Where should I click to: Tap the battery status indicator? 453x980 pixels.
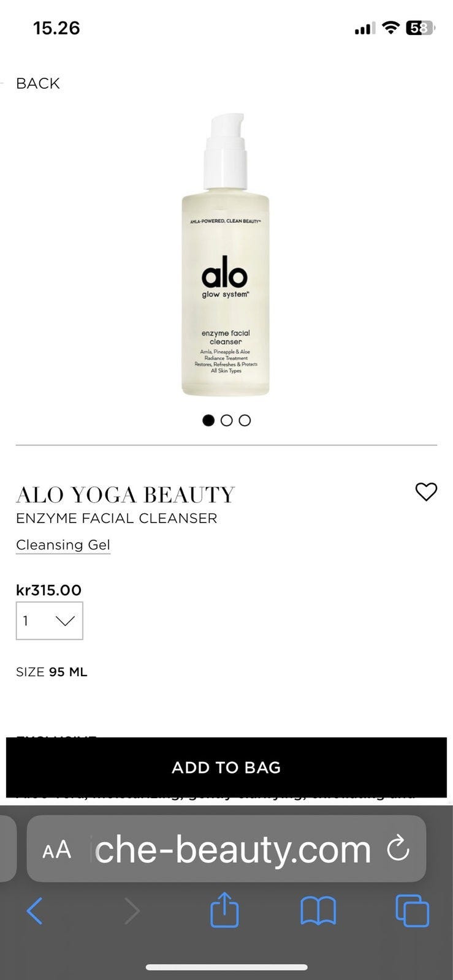(420, 28)
